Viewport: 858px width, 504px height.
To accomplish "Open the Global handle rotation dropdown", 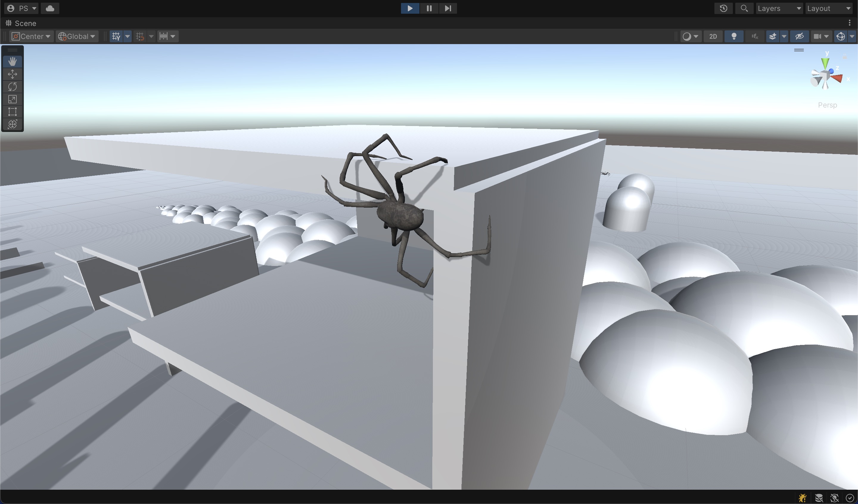I will 77,36.
